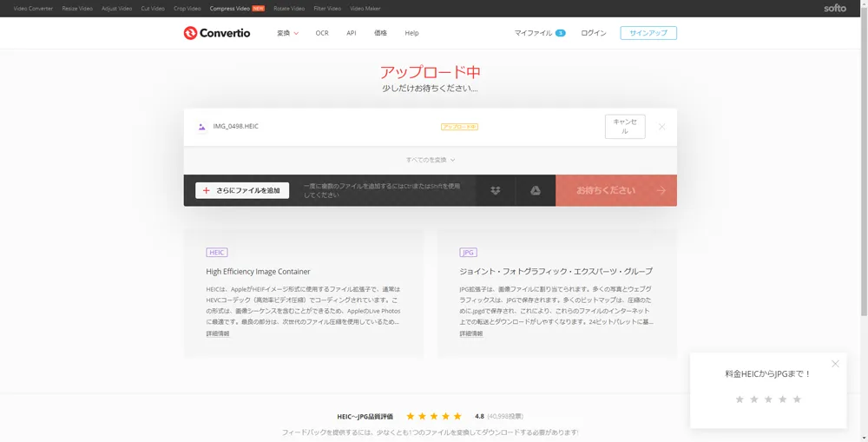
Task: Open Rotate Video link
Action: (x=289, y=9)
